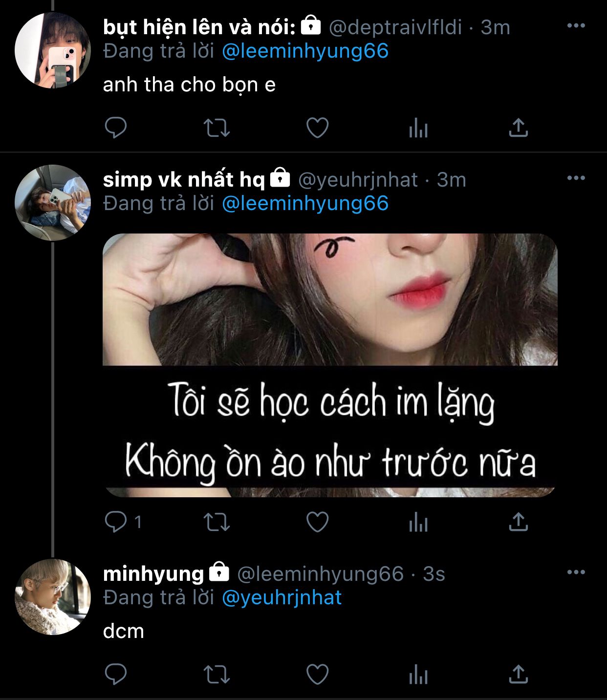Open the profile name "bụt hiện lên và nói:"
This screenshot has height=700, width=607.
click(x=199, y=27)
